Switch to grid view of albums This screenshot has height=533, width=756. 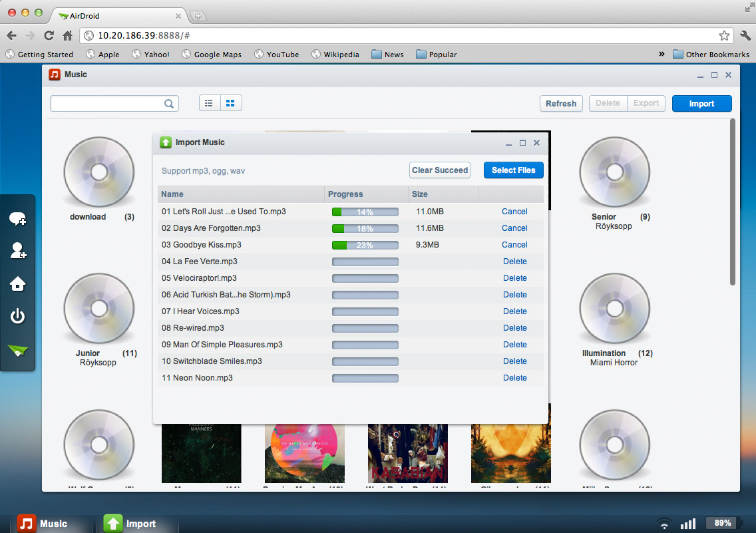[x=231, y=103]
